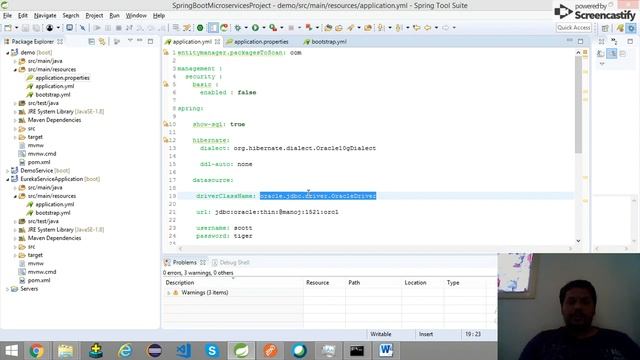Image resolution: width=640 pixels, height=360 pixels.
Task: Click Collapse All in Package Explorer
Action: (91, 41)
